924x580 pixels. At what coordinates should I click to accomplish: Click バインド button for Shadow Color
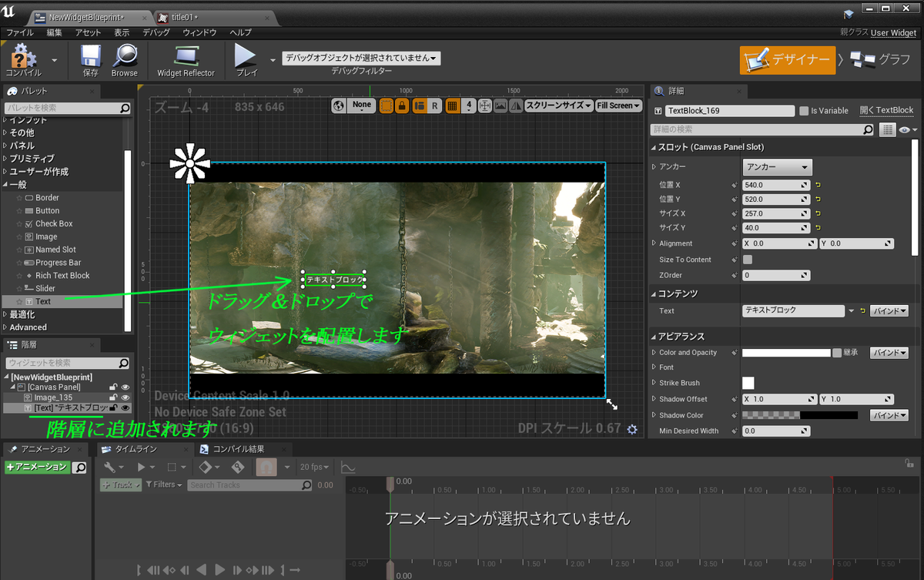point(889,415)
